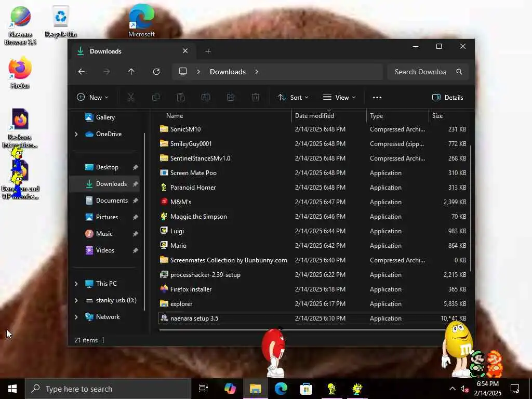Click the chevron after Downloads in address bar
The height and width of the screenshot is (399, 532).
[x=257, y=72]
